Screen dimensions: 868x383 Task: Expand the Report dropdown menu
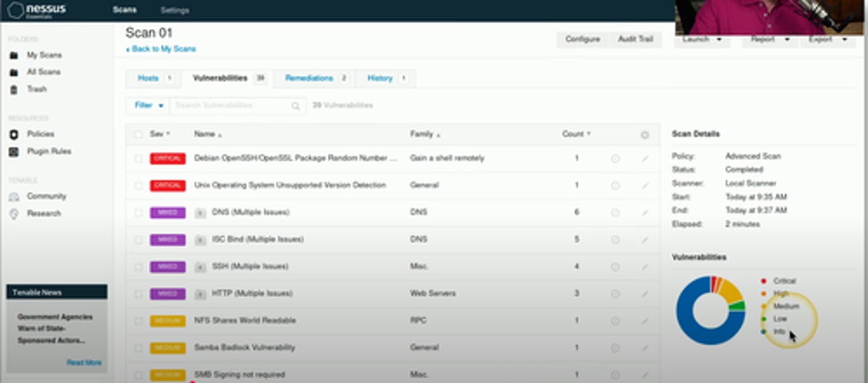point(770,40)
